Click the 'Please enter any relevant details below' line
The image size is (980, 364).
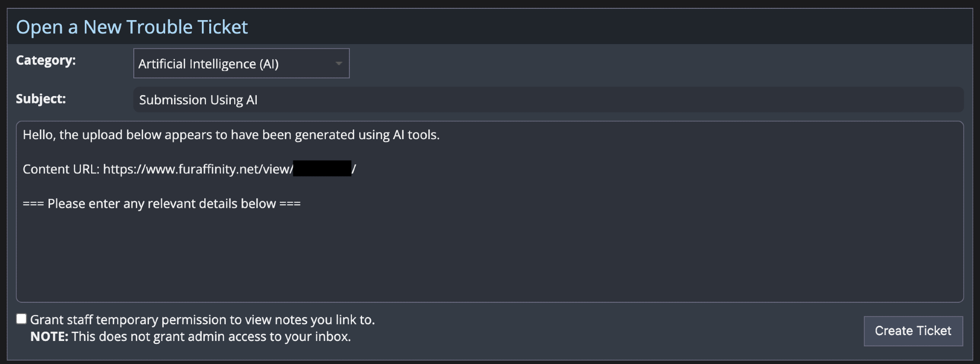pyautogui.click(x=162, y=203)
